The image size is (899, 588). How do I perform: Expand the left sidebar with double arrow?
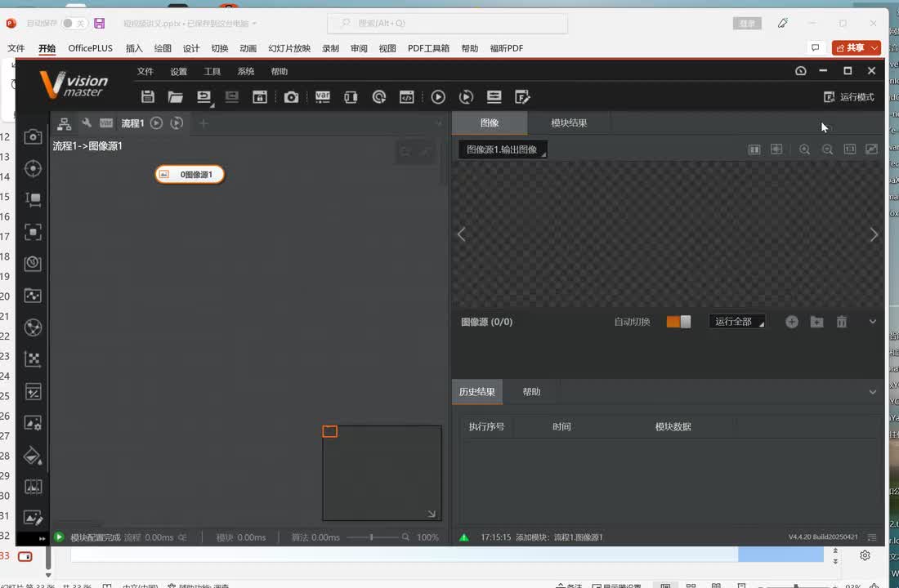[x=42, y=539]
